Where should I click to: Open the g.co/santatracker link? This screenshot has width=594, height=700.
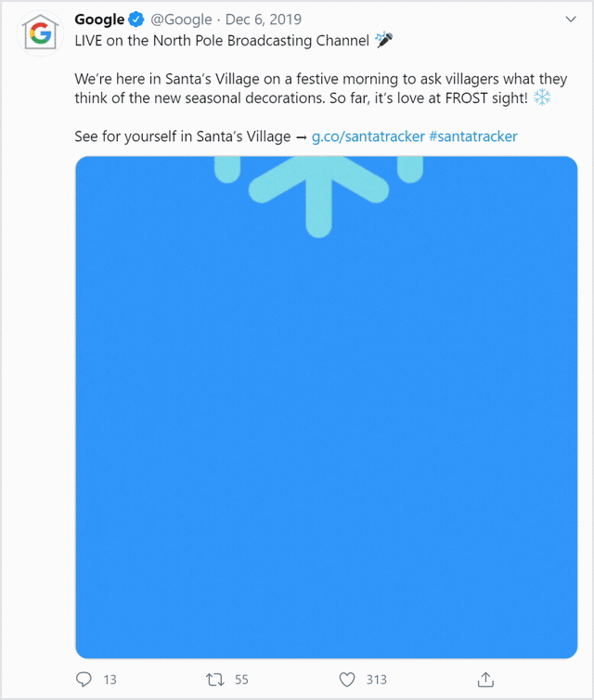click(x=368, y=136)
